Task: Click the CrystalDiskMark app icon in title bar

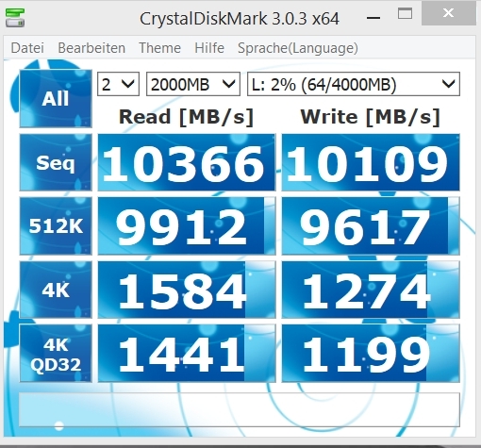Action: coord(15,18)
